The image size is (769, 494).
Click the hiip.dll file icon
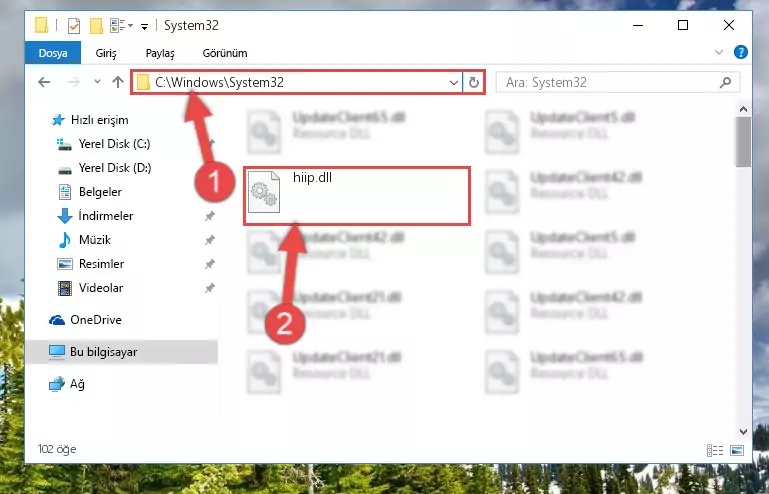pyautogui.click(x=264, y=192)
